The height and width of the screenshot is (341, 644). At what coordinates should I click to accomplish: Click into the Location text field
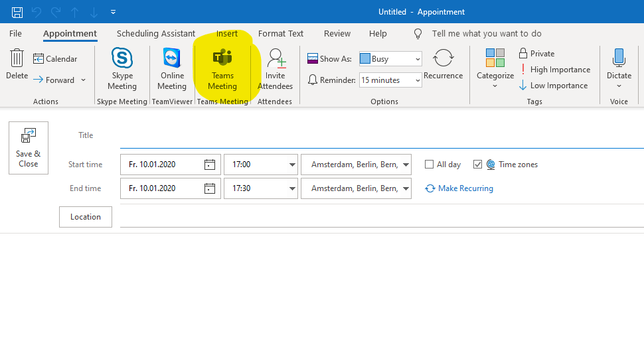pyautogui.click(x=382, y=217)
